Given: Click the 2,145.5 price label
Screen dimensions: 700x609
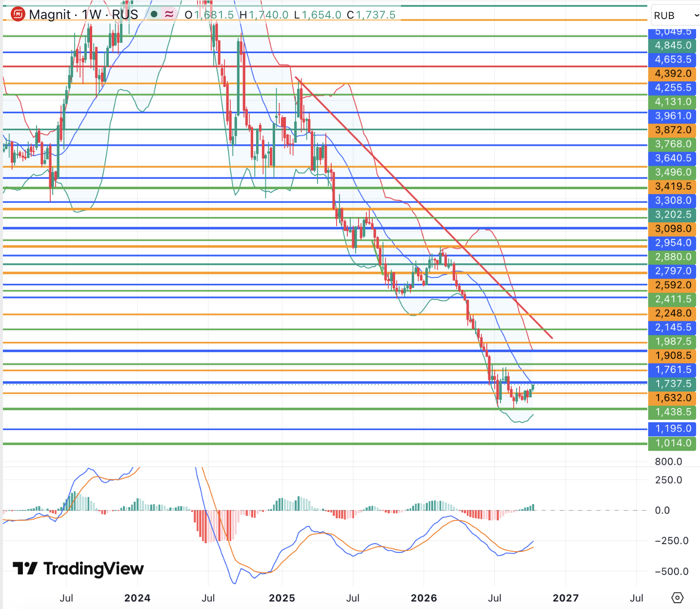Looking at the screenshot, I should pyautogui.click(x=673, y=328).
